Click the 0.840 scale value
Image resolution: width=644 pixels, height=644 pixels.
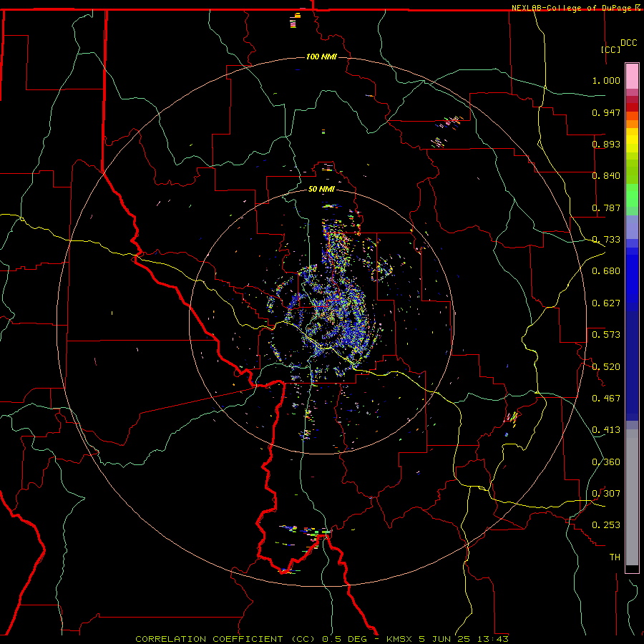[x=606, y=176]
